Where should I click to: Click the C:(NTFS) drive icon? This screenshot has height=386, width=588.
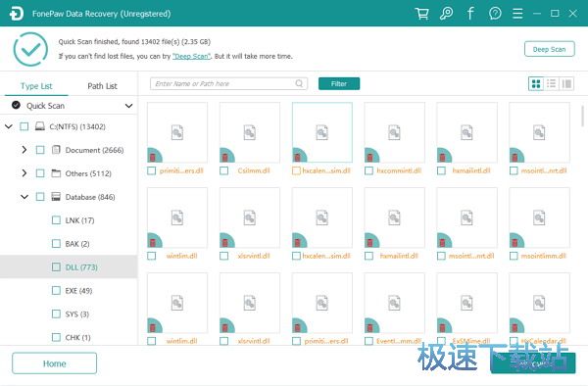pyautogui.click(x=40, y=126)
